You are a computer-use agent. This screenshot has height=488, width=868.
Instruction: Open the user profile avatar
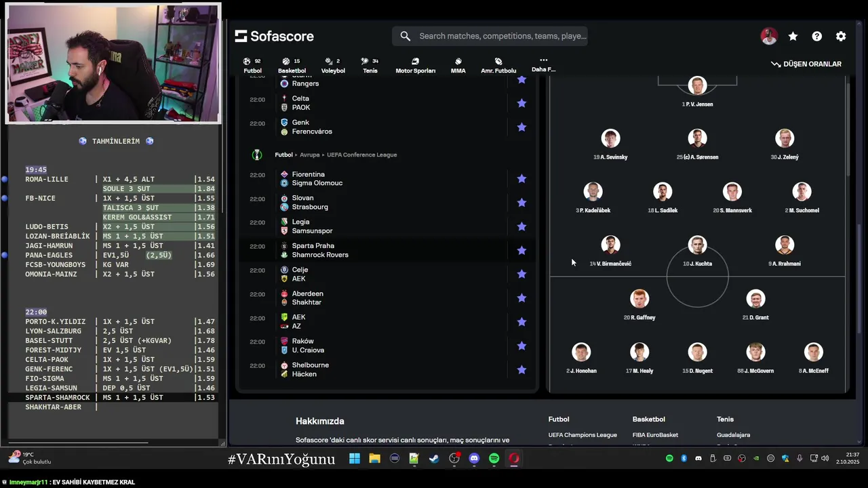click(768, 37)
